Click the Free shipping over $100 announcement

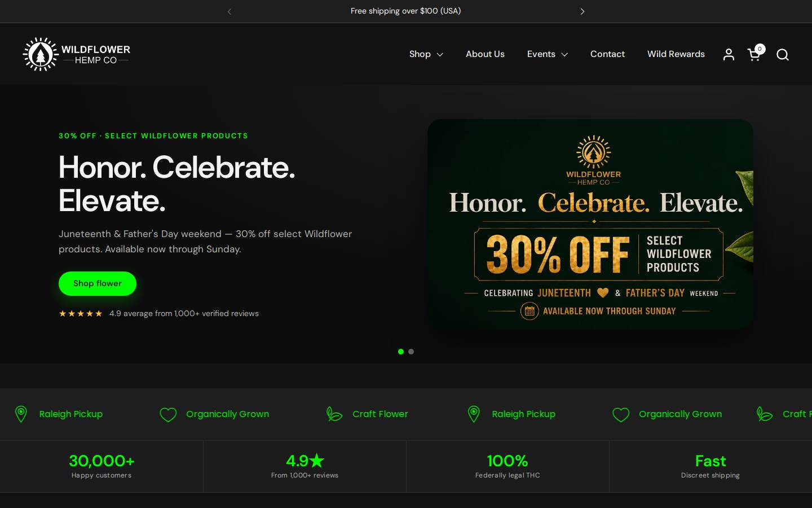[x=405, y=11]
